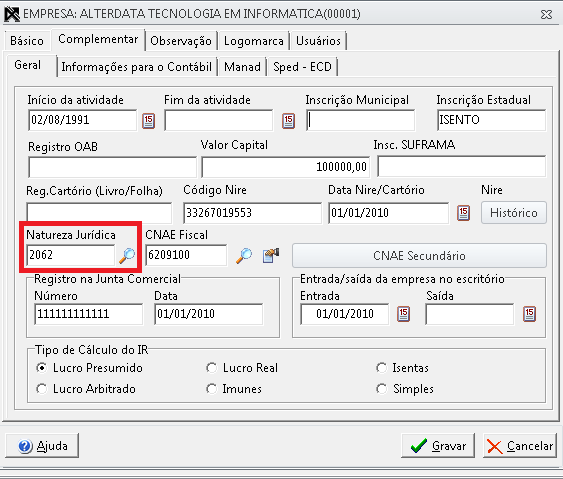Click the Saída date field
The image size is (563, 479).
click(470, 314)
